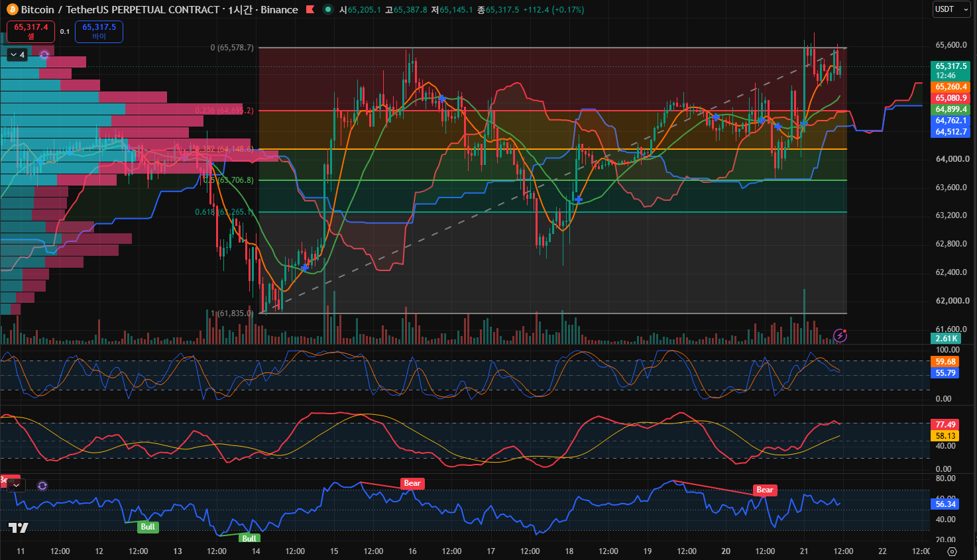Screen dimensions: 977x560
Task: Click the orange 65,260.4 price scale label
Action: coord(950,87)
